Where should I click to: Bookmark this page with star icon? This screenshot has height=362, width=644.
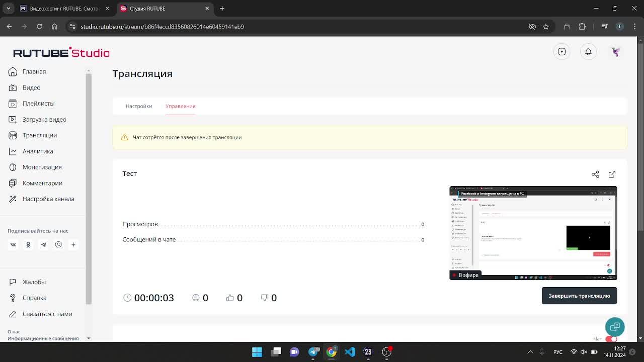pyautogui.click(x=546, y=27)
